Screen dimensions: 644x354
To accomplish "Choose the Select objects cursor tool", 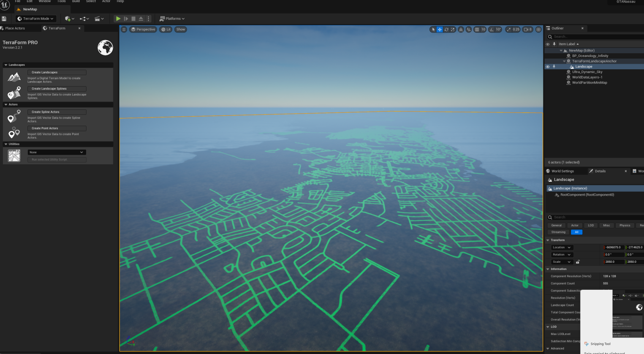I will (x=433, y=30).
